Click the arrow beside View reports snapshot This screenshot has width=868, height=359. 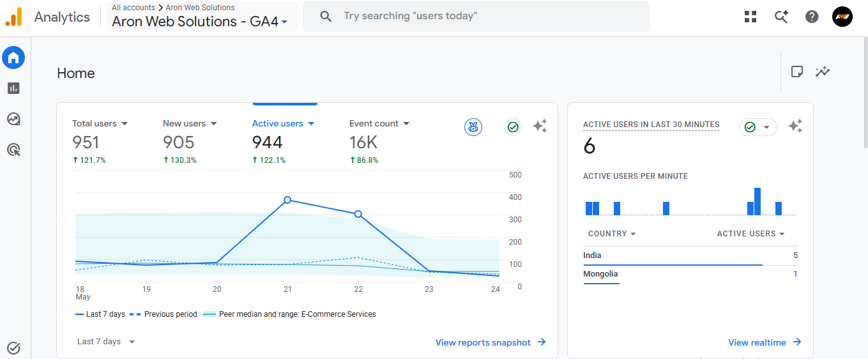pos(542,342)
